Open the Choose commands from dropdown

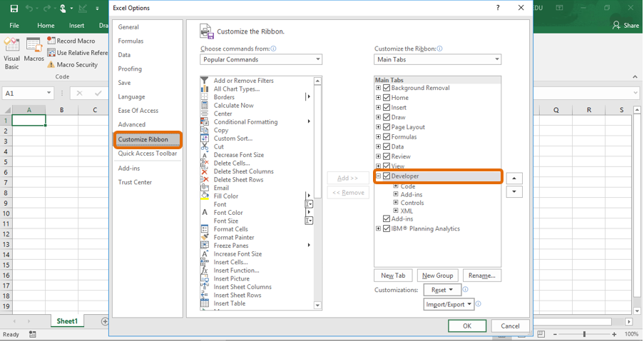[x=261, y=60]
